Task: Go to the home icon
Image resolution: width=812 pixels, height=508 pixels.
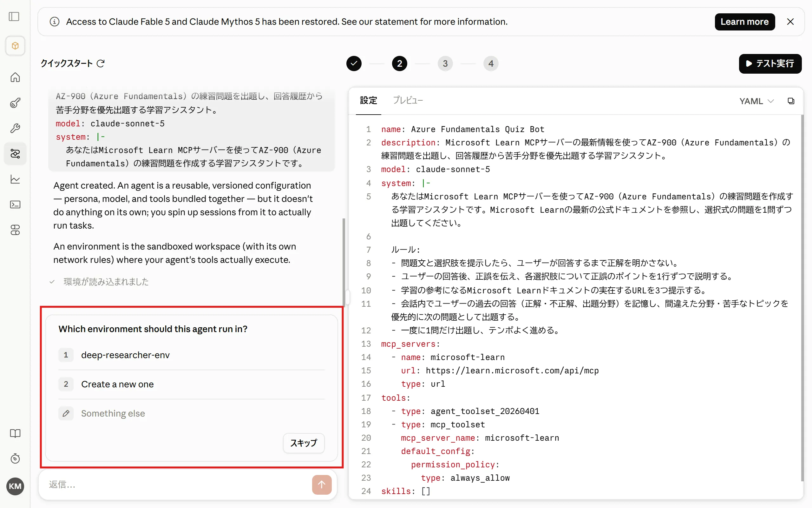Action: (x=15, y=77)
